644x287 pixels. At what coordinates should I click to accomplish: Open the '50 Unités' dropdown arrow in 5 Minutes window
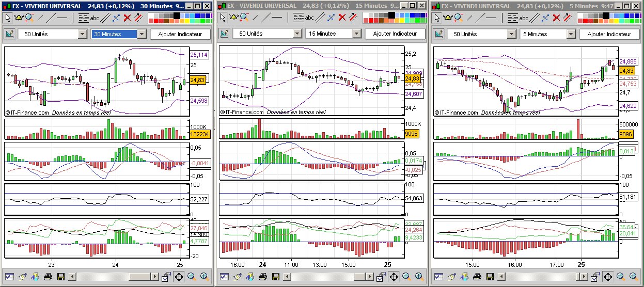point(512,34)
